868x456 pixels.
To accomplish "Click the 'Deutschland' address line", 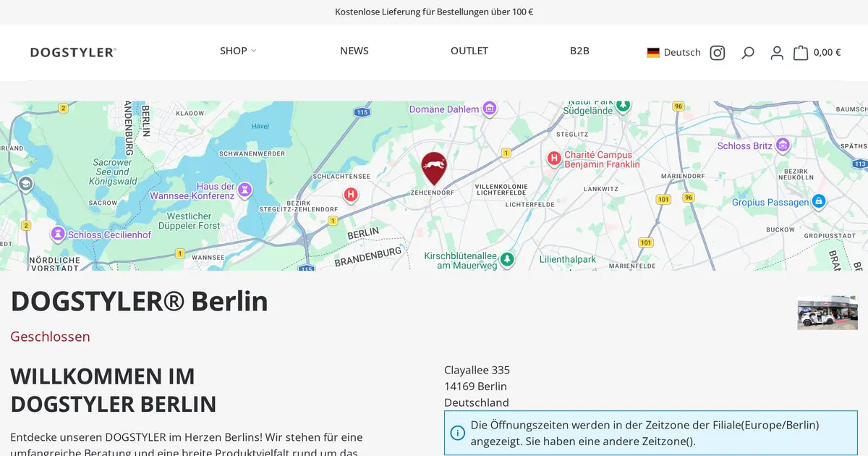I will [x=477, y=402].
